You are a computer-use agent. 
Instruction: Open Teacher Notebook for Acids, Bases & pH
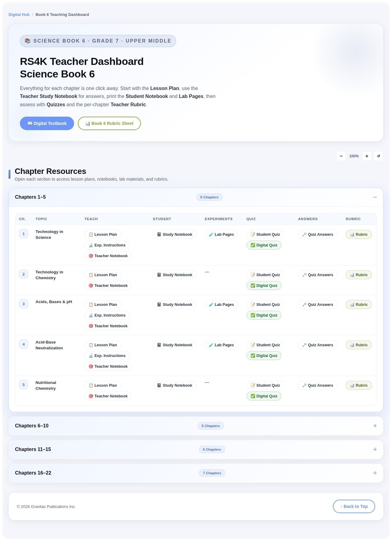(x=108, y=326)
